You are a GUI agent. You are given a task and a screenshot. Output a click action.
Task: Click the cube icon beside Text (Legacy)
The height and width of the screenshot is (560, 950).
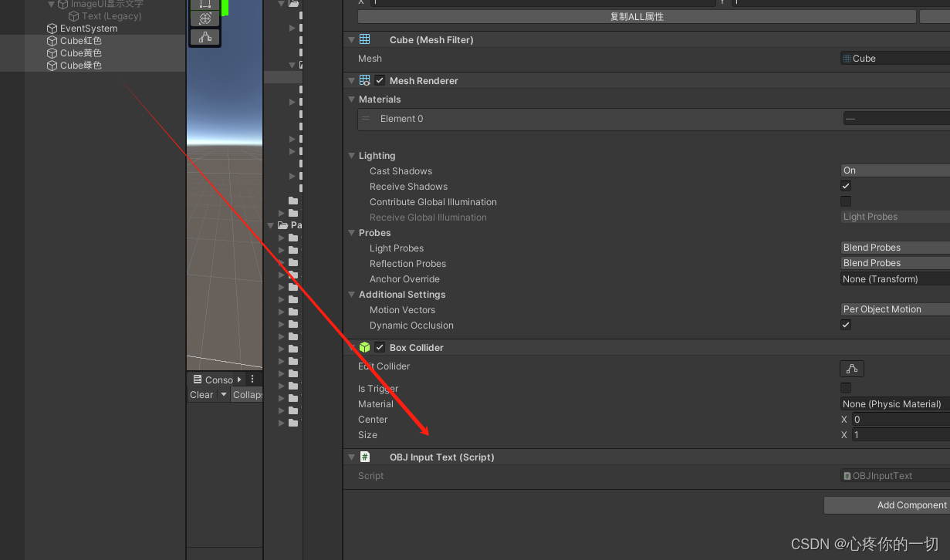point(74,16)
